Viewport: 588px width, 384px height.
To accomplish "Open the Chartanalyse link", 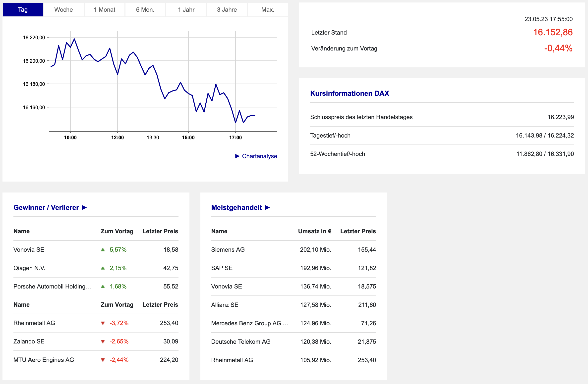I will (259, 156).
